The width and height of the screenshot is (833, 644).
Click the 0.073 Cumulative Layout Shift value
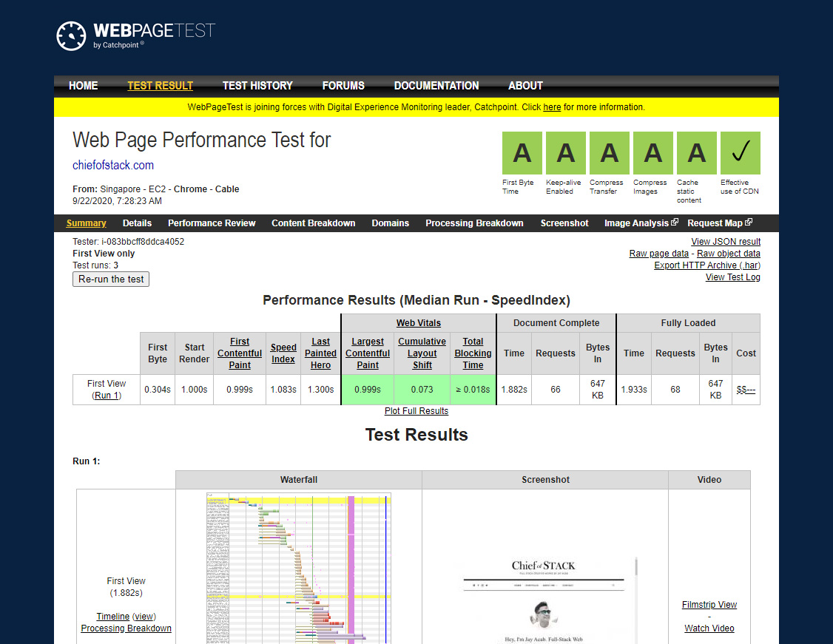coord(422,390)
